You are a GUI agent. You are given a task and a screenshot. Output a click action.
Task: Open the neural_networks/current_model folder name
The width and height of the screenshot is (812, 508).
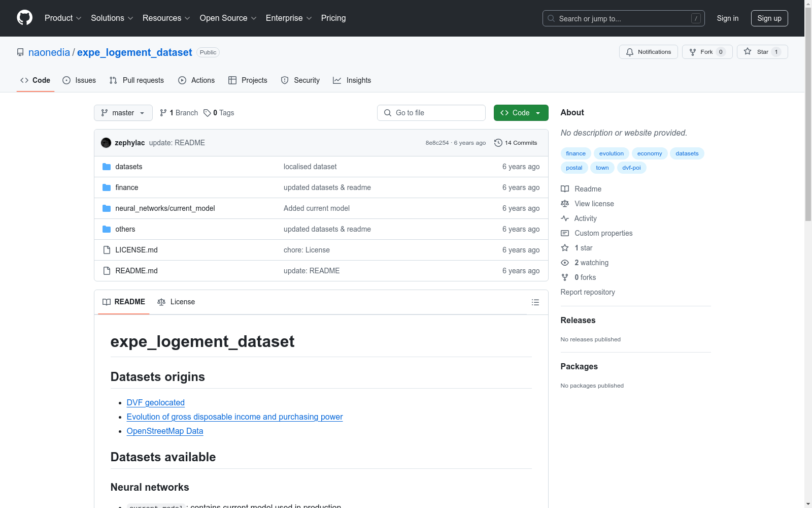click(165, 208)
